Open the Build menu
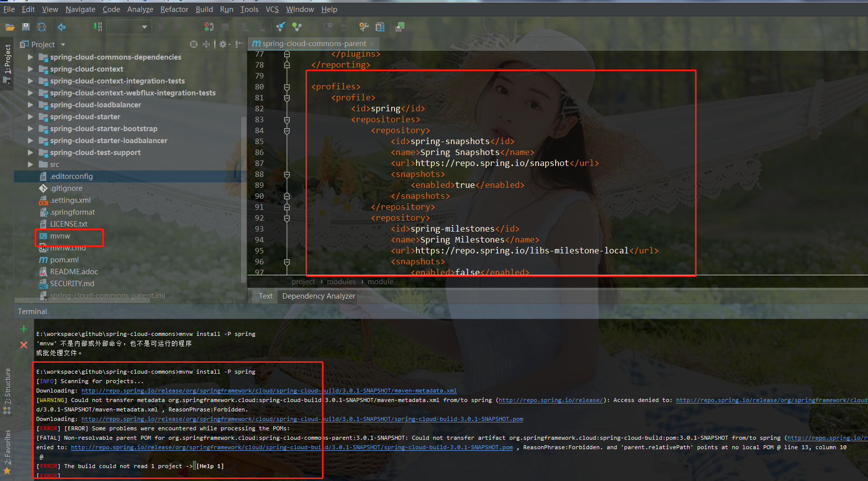Screen dimensions: 868x481 pyautogui.click(x=204, y=9)
